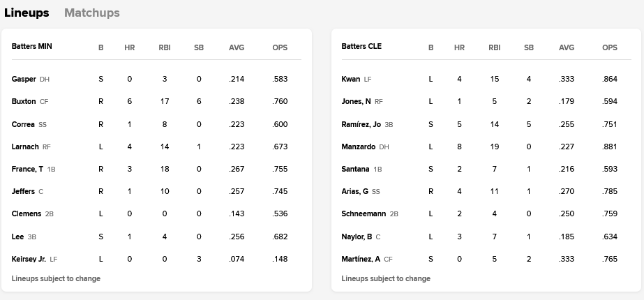Screen dimensions: 644x300
Task: Select Larnach in the Twins lineup
Action: point(25,147)
